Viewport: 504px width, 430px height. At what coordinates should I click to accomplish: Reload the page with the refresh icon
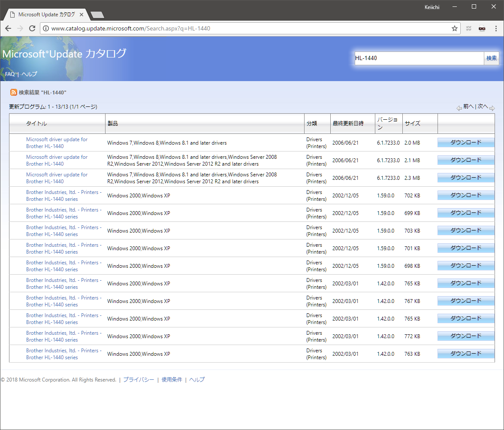(x=32, y=28)
